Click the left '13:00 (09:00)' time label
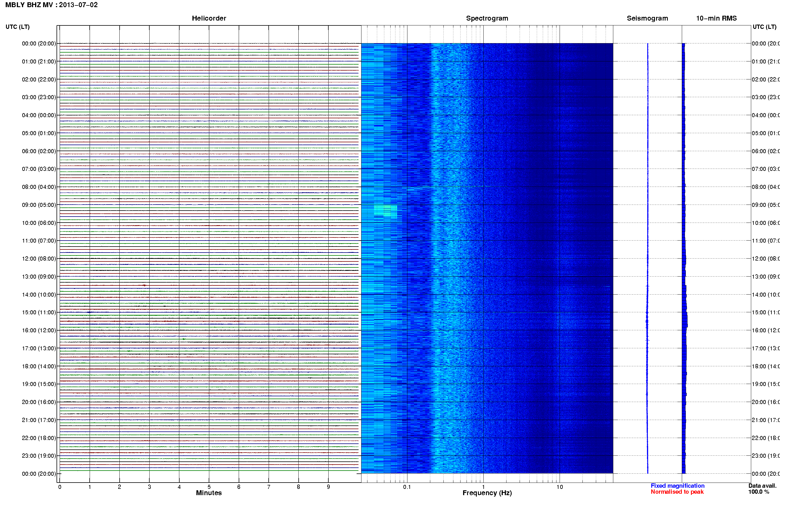 [39, 277]
